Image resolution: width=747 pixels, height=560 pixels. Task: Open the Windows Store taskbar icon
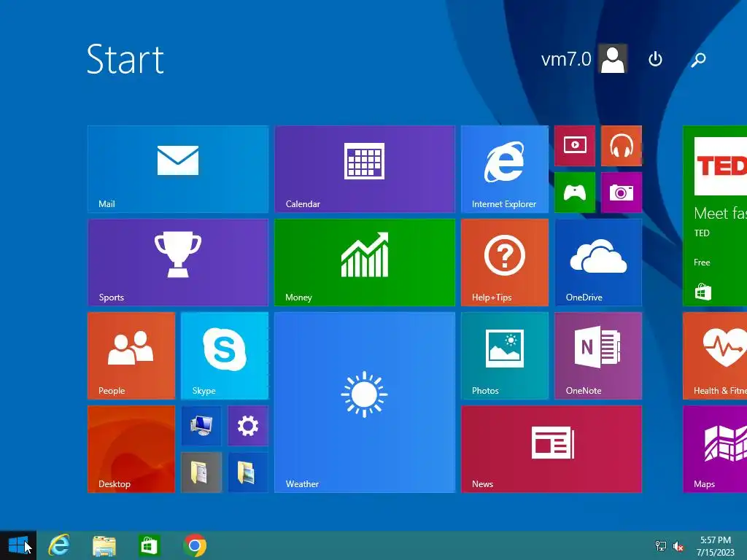coord(149,545)
